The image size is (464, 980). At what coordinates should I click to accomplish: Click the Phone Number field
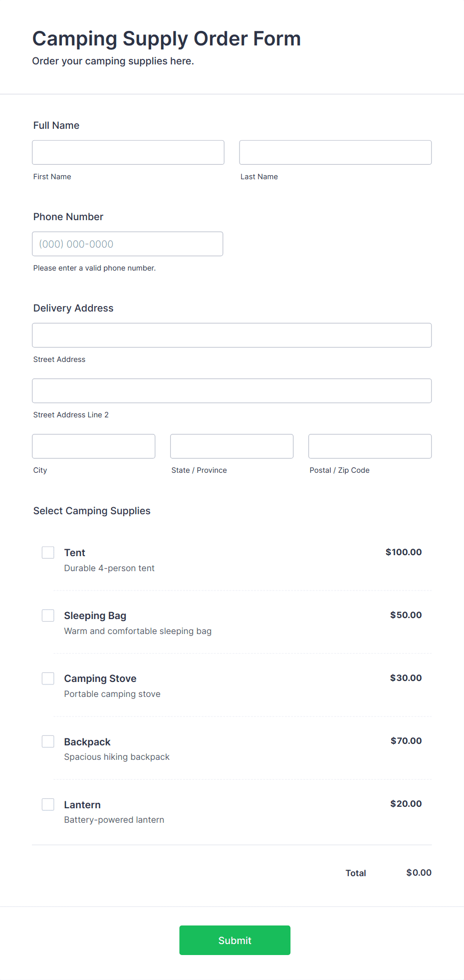(x=128, y=244)
